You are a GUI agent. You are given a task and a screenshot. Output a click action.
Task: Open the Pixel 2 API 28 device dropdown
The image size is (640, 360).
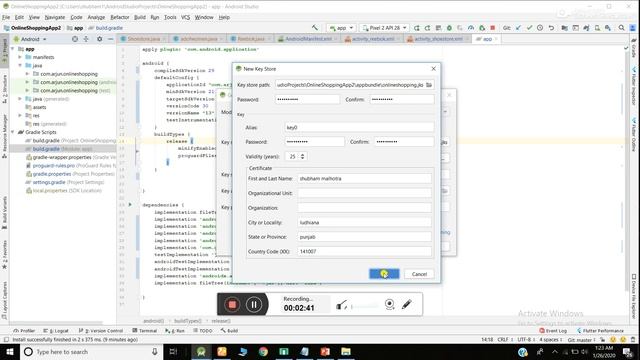[384, 28]
